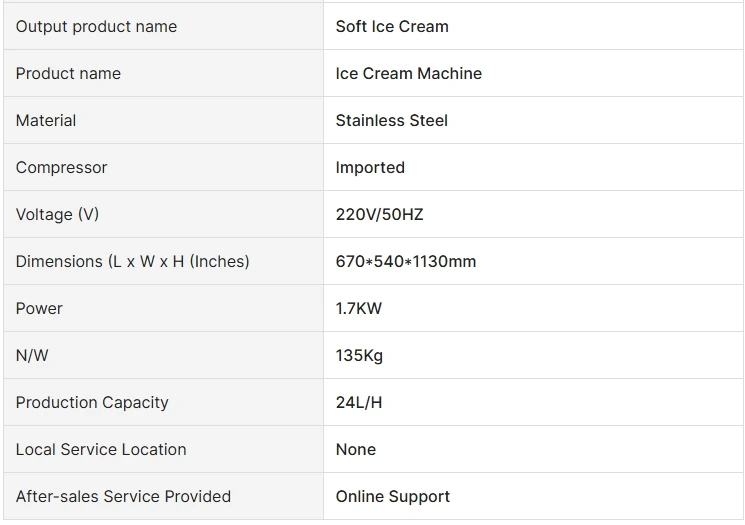
Task: Select the "1.7KW" power value
Action: (358, 309)
